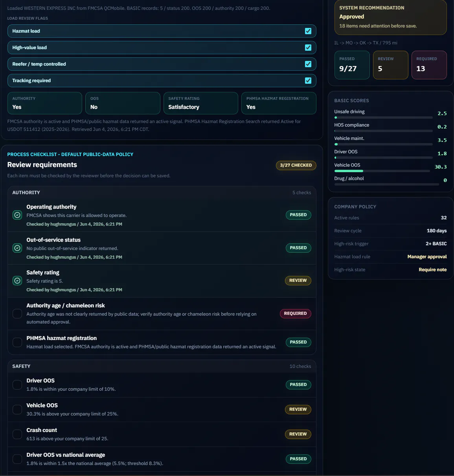The image size is (454, 476).
Task: Check the Driver OOS item
Action: click(17, 385)
